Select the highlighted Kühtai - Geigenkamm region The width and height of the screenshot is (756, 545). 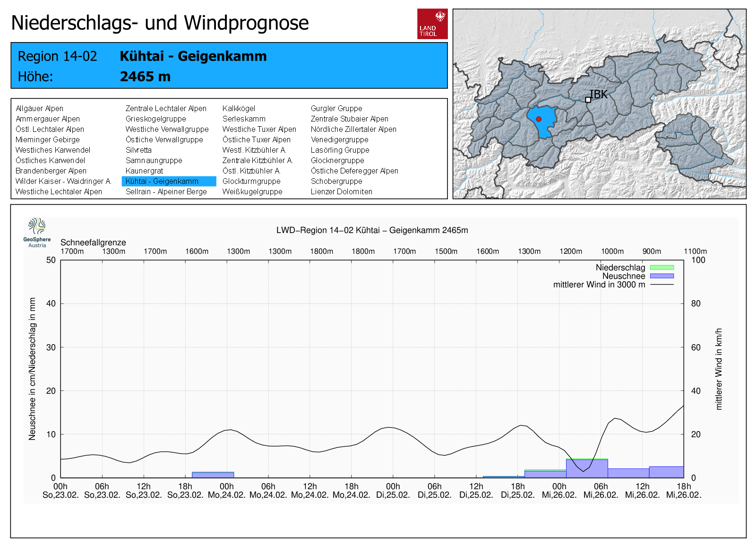point(162,181)
